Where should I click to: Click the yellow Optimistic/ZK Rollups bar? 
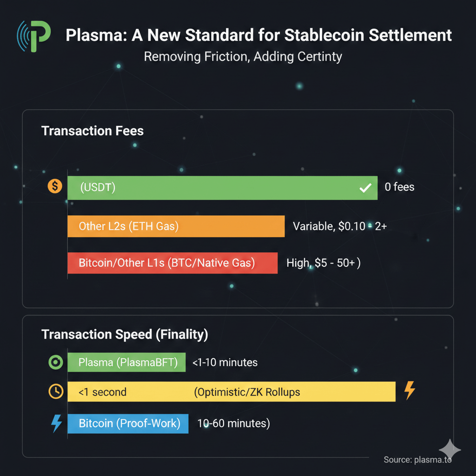pos(231,392)
